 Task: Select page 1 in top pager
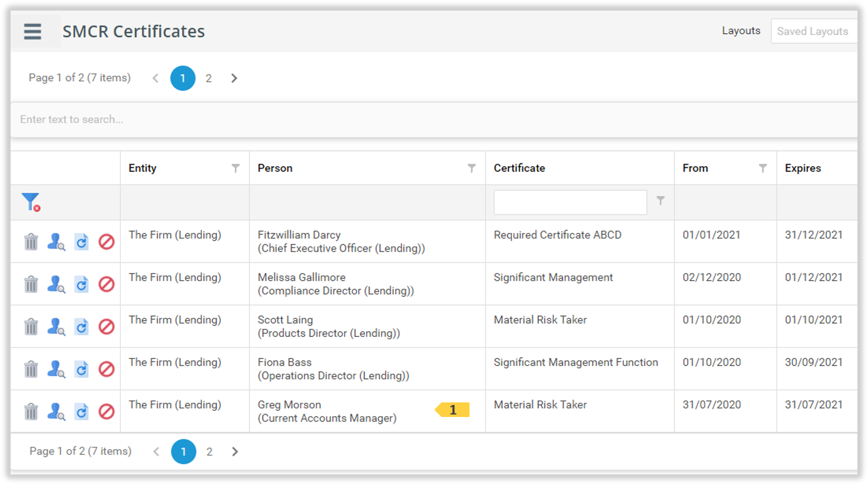coord(183,78)
